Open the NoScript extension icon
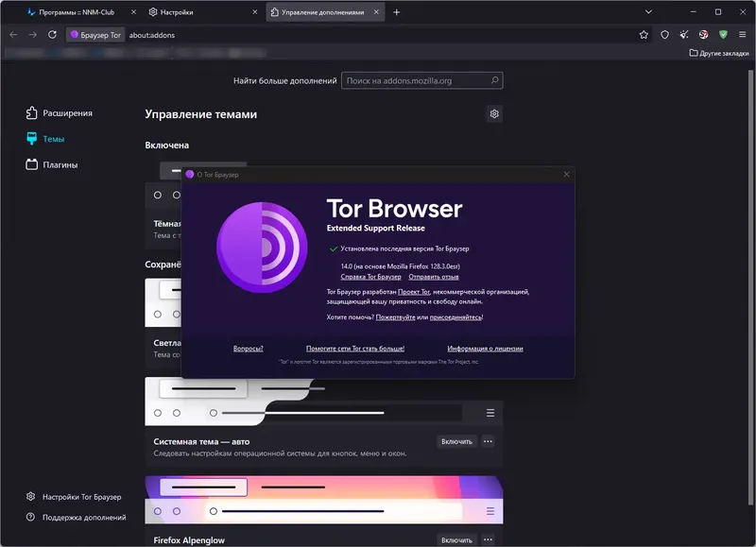The width and height of the screenshot is (756, 547). click(703, 35)
